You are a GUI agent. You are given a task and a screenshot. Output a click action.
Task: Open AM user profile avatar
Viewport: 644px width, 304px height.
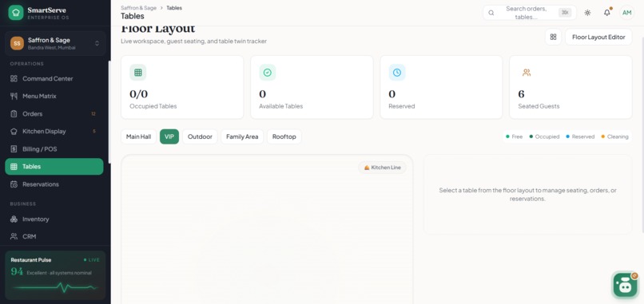(x=626, y=13)
